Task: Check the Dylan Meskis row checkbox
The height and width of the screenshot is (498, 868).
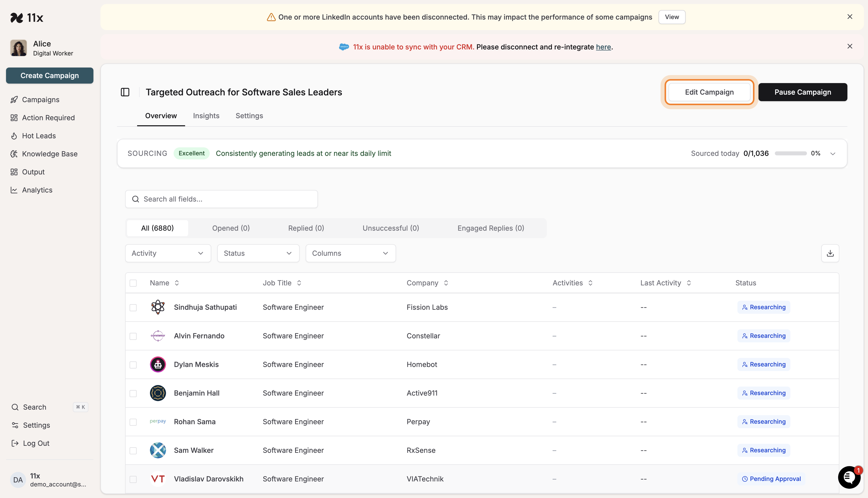Action: point(133,365)
